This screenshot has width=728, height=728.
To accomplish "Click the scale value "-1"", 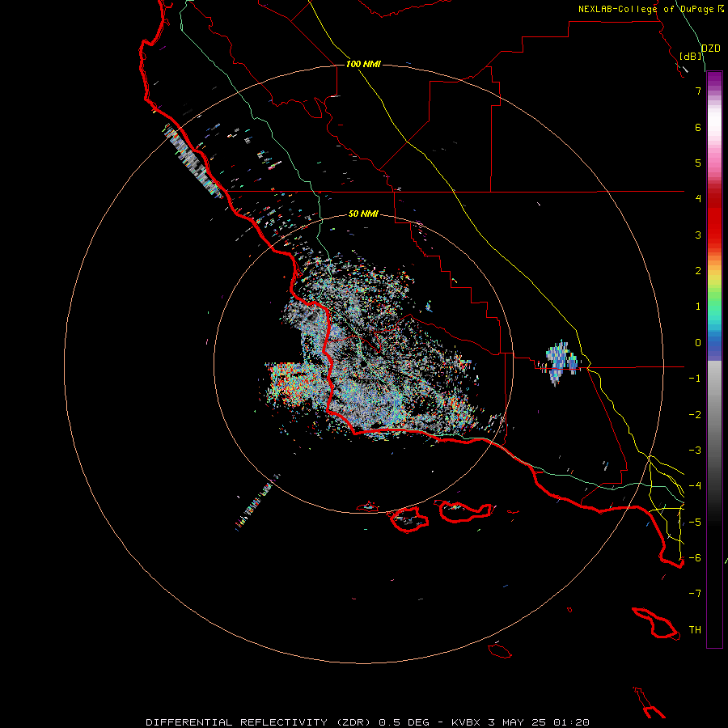I will [x=695, y=379].
